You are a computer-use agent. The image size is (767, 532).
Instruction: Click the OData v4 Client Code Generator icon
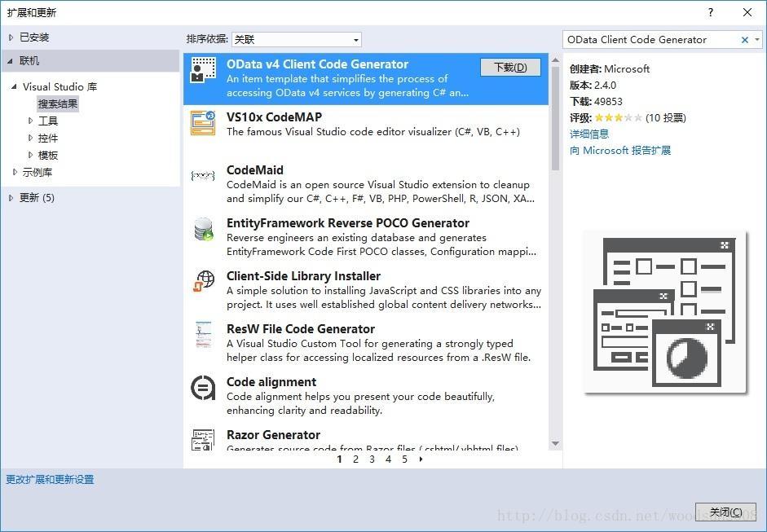(x=203, y=69)
